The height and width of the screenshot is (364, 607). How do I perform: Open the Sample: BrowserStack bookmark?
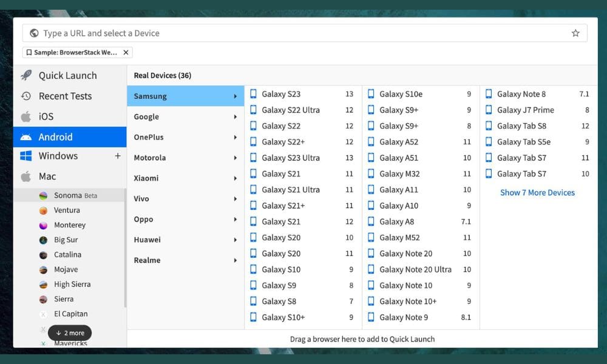point(72,52)
